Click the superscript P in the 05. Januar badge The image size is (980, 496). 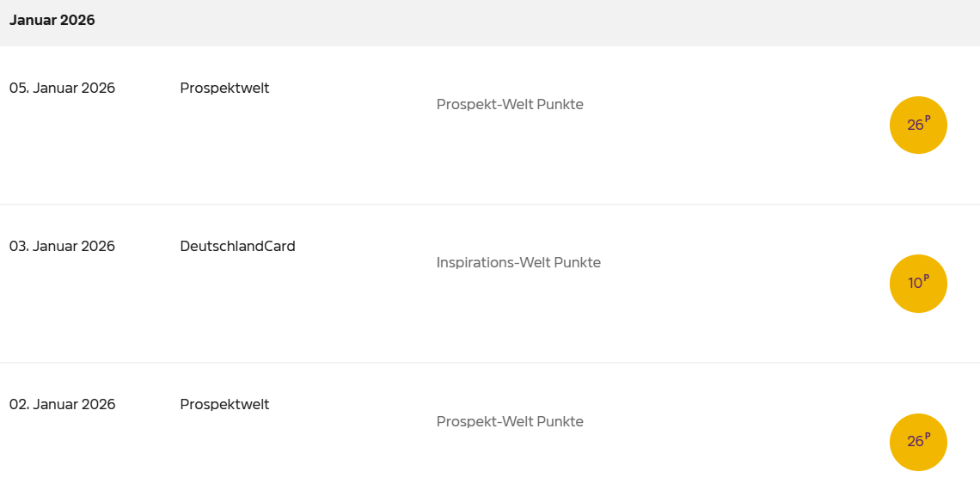[928, 119]
